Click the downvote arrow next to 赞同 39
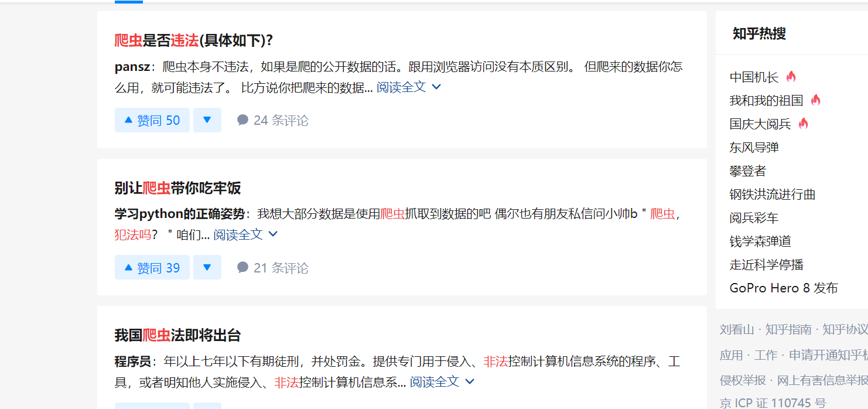This screenshot has height=409, width=868. pyautogui.click(x=207, y=268)
